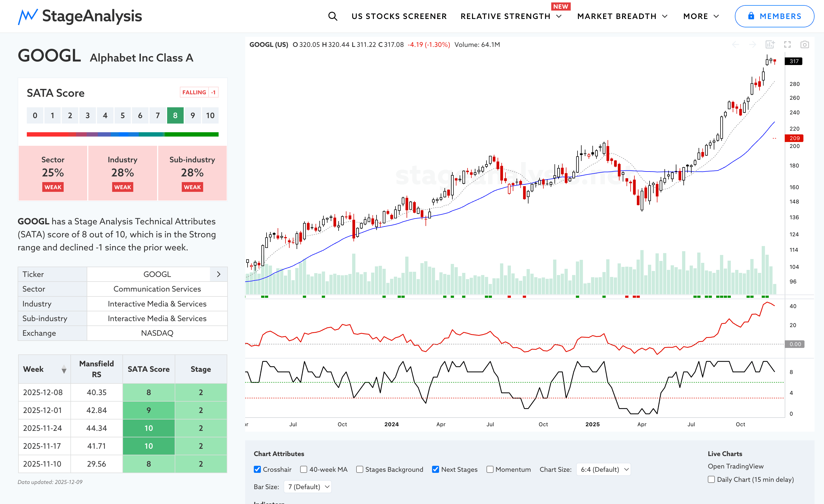824x504 pixels.
Task: Disable the Crosshair checkbox
Action: click(x=257, y=469)
